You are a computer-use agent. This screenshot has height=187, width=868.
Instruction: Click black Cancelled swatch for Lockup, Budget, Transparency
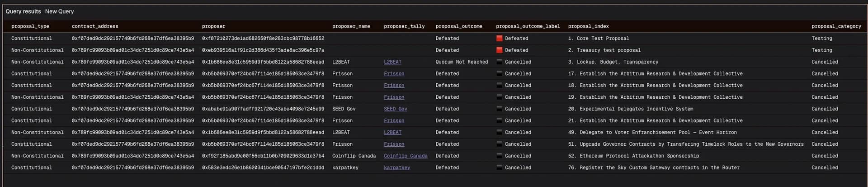(499, 62)
